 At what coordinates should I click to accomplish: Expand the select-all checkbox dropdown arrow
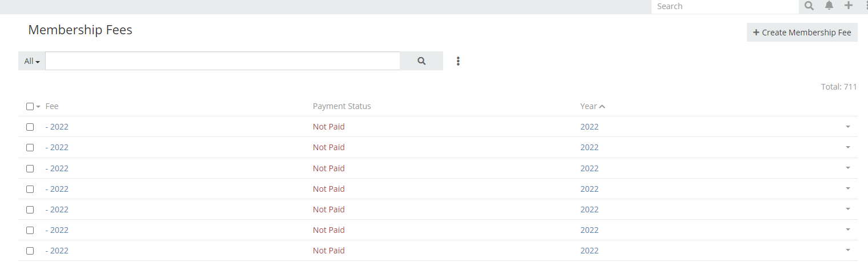38,107
